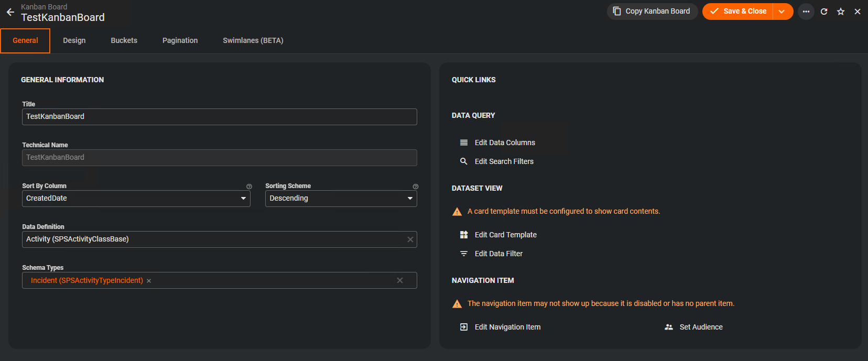Clear all Schema Types entries

pos(400,280)
